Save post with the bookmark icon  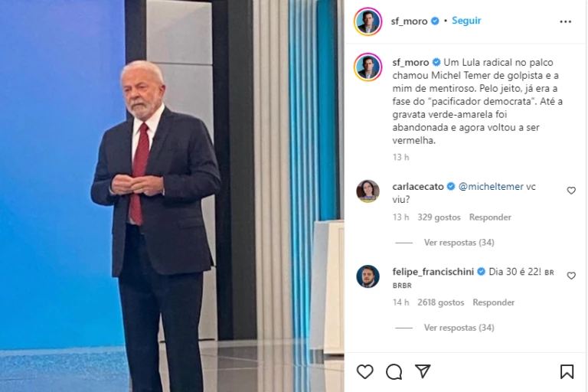(567, 372)
